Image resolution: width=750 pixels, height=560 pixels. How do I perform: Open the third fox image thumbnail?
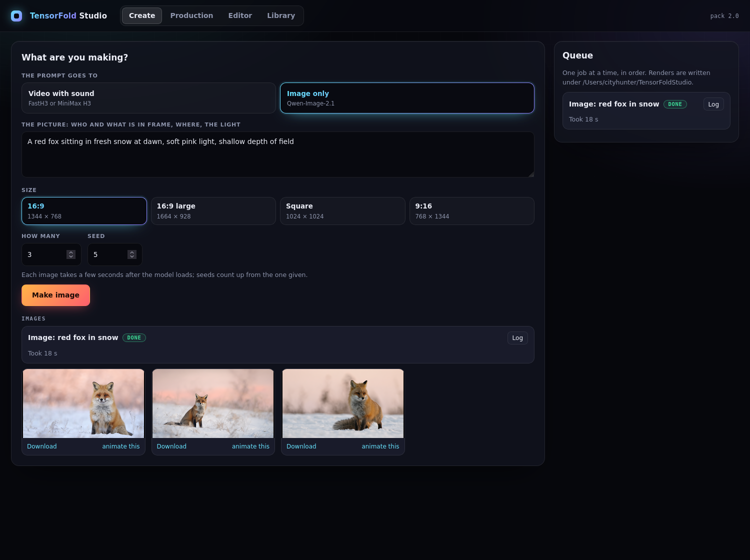coord(343,403)
